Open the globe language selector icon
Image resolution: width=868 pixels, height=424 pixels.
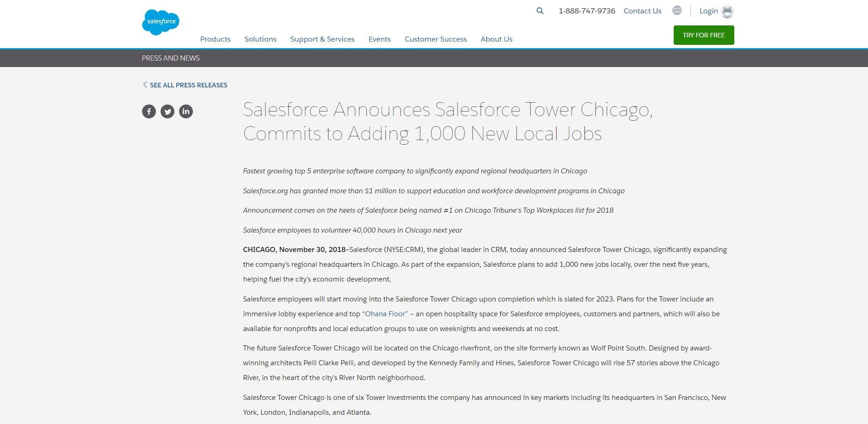677,10
